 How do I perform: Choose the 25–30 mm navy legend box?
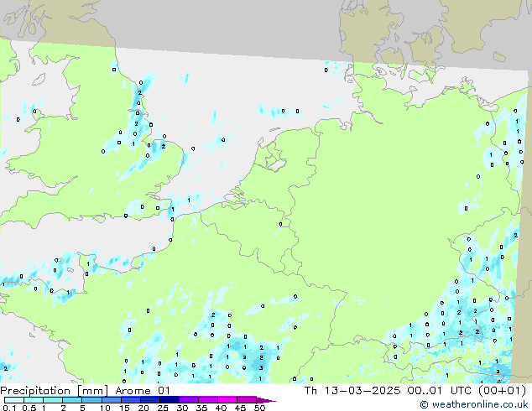169,400
